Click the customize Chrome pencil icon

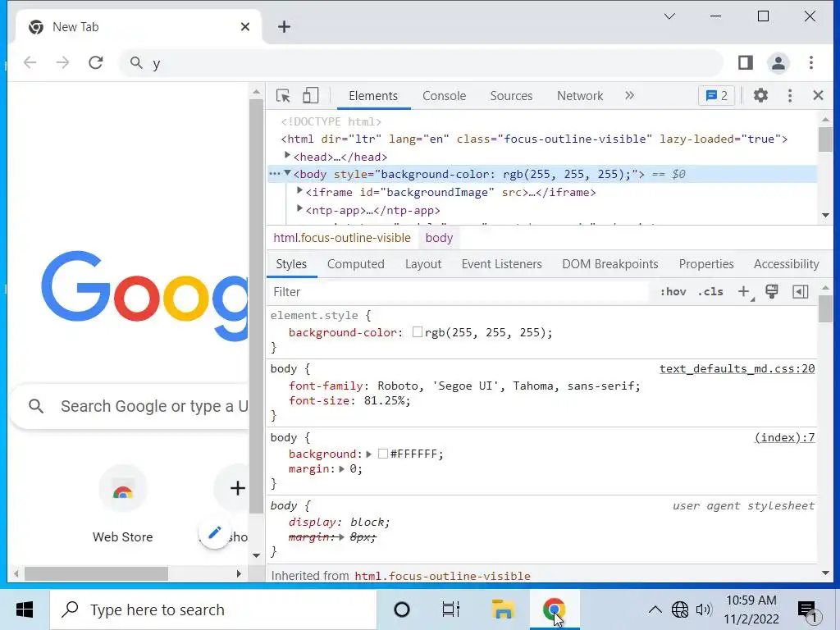(215, 532)
